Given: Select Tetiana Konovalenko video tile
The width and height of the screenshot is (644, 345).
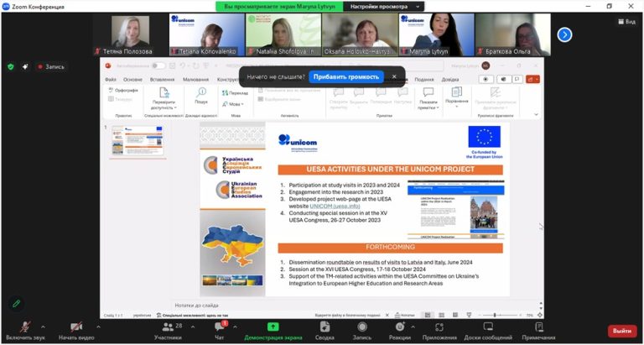Looking at the screenshot, I should point(207,34).
